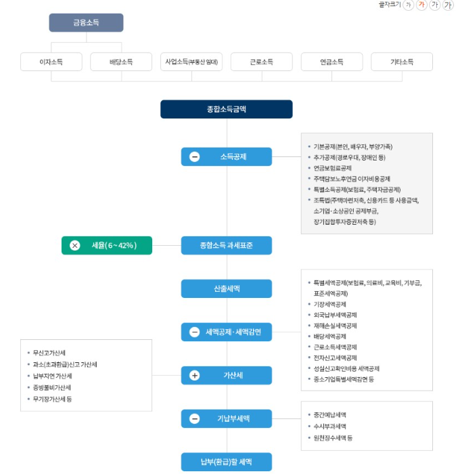Select the orange highlighted 가 font size button

click(421, 5)
